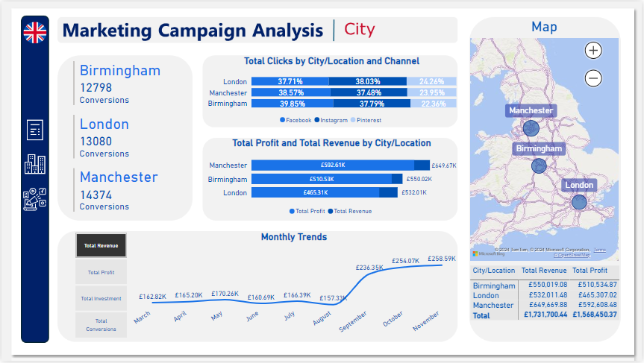The image size is (644, 363).
Task: Zoom in on the map
Action: (593, 51)
